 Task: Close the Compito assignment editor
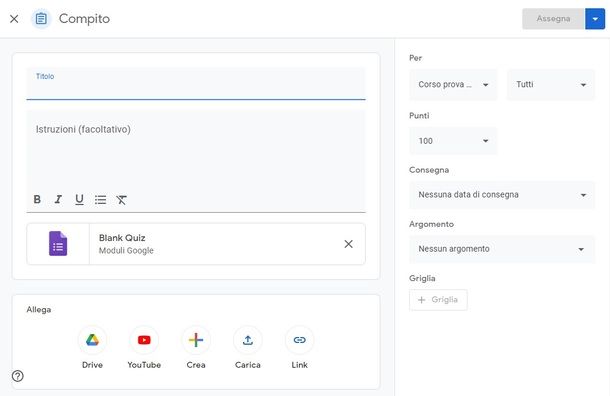pos(14,19)
